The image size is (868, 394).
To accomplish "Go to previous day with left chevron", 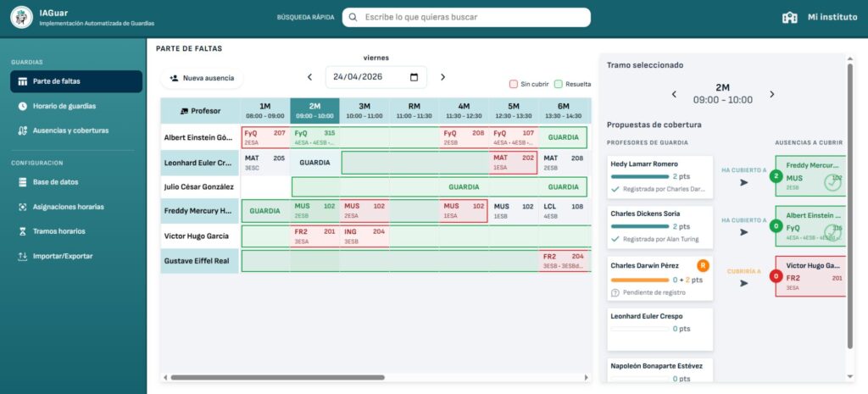I will coord(310,77).
